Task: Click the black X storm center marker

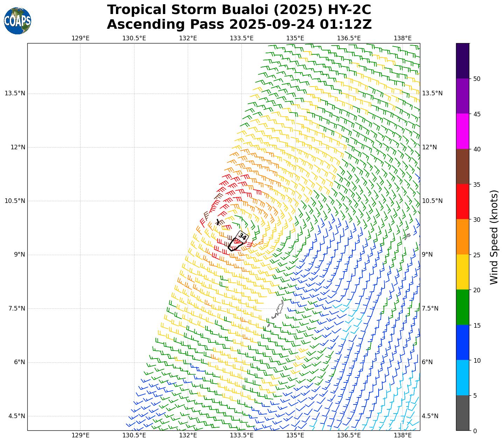Action: (218, 222)
